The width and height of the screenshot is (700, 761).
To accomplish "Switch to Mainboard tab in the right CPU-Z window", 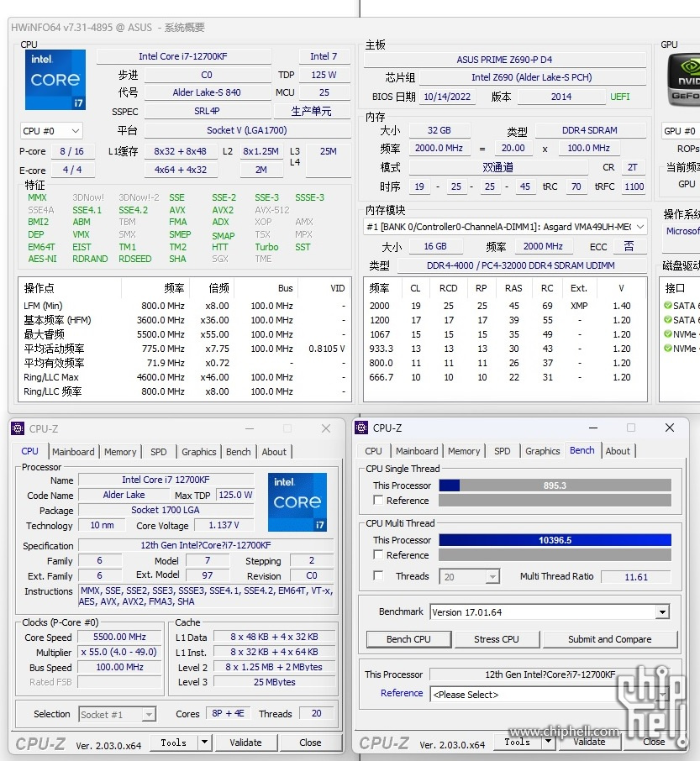I will tap(417, 451).
